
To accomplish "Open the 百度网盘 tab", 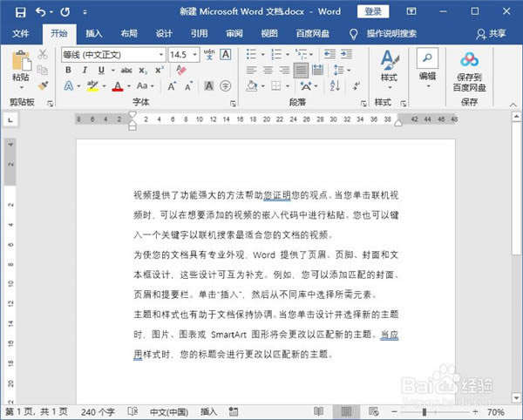I will 313,33.
